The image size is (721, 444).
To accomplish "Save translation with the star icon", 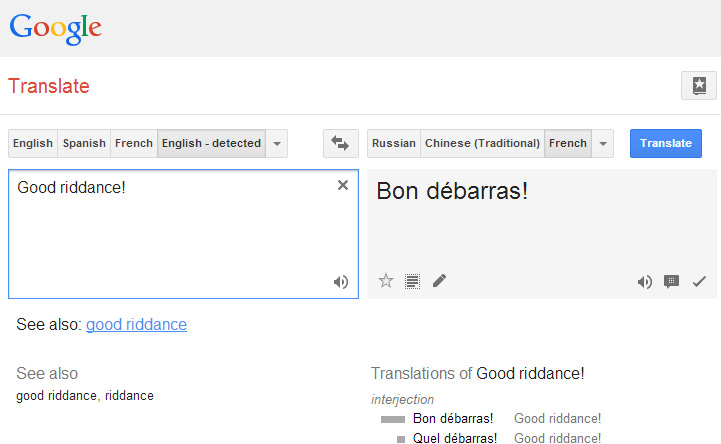I will coord(386,280).
